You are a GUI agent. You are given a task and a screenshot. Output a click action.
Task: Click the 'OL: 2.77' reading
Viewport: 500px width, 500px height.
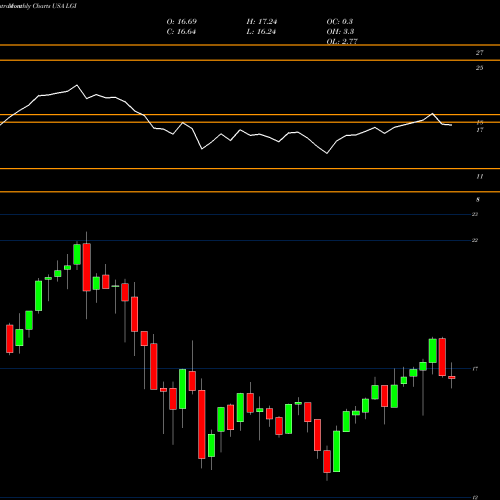(x=342, y=41)
